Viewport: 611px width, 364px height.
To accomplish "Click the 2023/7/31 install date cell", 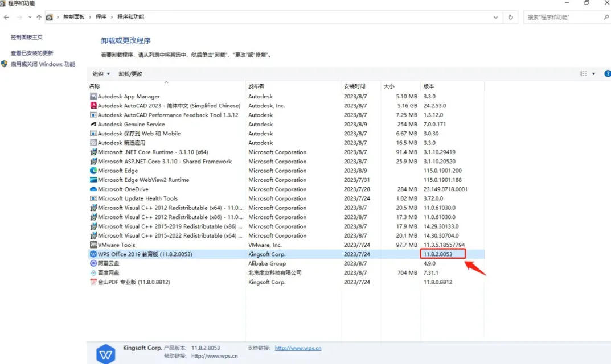I will click(x=356, y=180).
